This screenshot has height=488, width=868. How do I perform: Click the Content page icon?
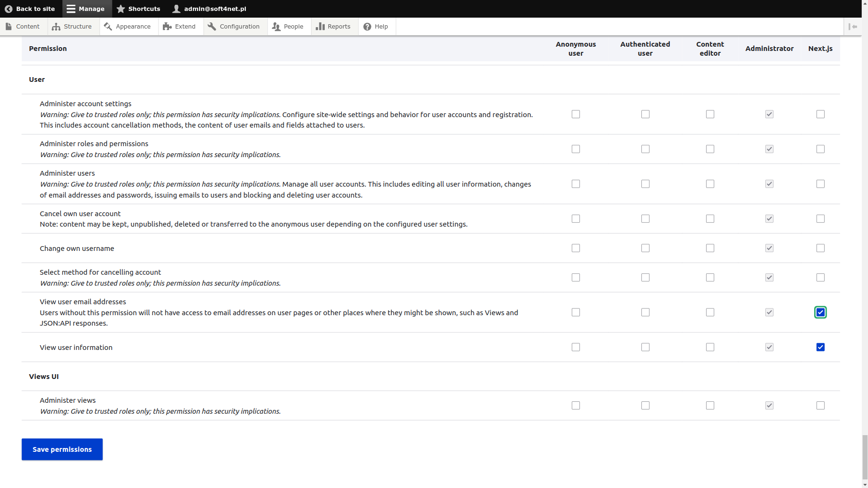tap(9, 27)
